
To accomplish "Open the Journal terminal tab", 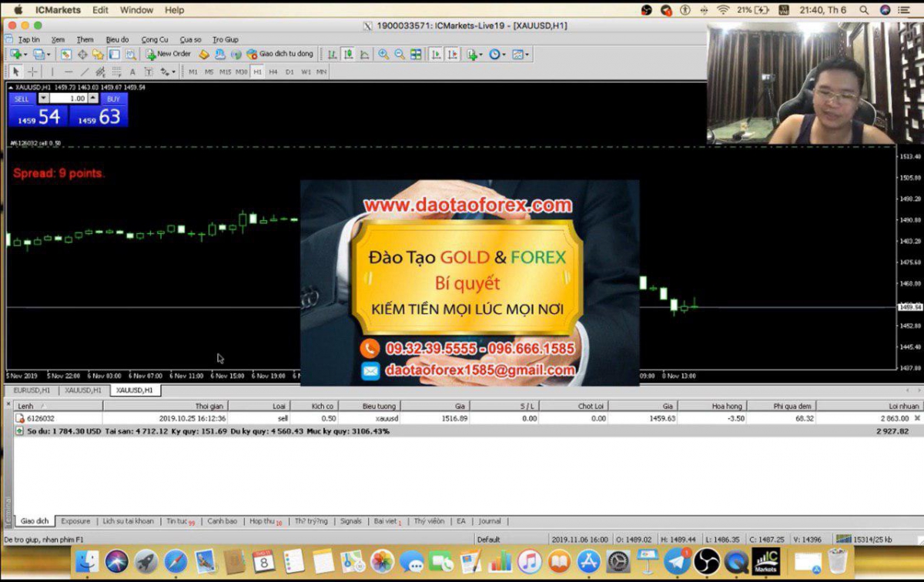I will tap(490, 521).
